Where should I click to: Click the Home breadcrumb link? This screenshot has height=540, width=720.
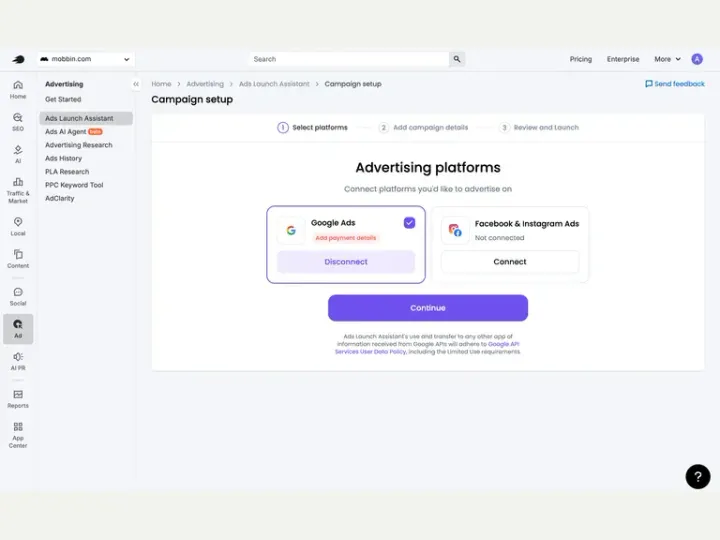[161, 84]
